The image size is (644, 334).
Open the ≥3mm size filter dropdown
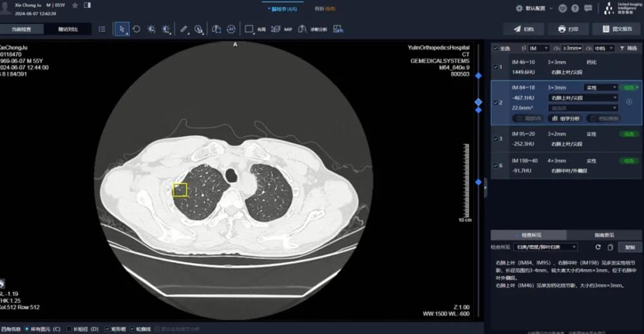[x=572, y=48]
